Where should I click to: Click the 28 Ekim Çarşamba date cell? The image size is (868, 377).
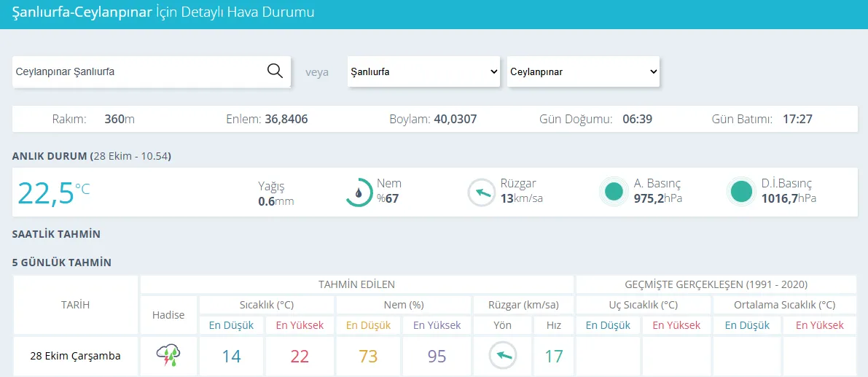tap(75, 356)
